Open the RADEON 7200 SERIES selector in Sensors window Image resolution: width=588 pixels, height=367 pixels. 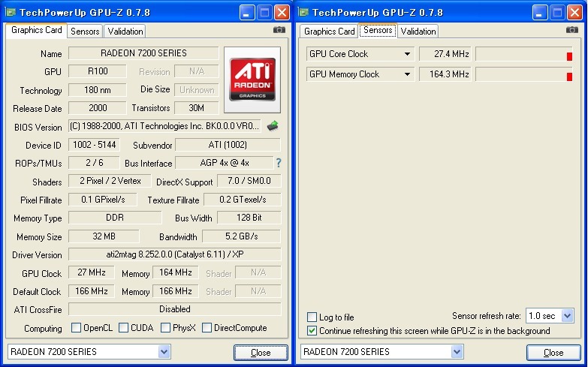point(457,352)
